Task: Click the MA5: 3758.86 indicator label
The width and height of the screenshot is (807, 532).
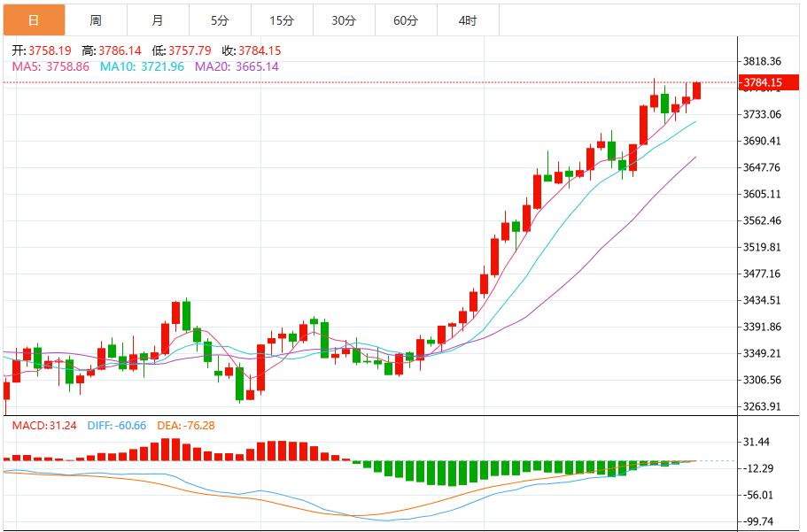Action: [50, 66]
